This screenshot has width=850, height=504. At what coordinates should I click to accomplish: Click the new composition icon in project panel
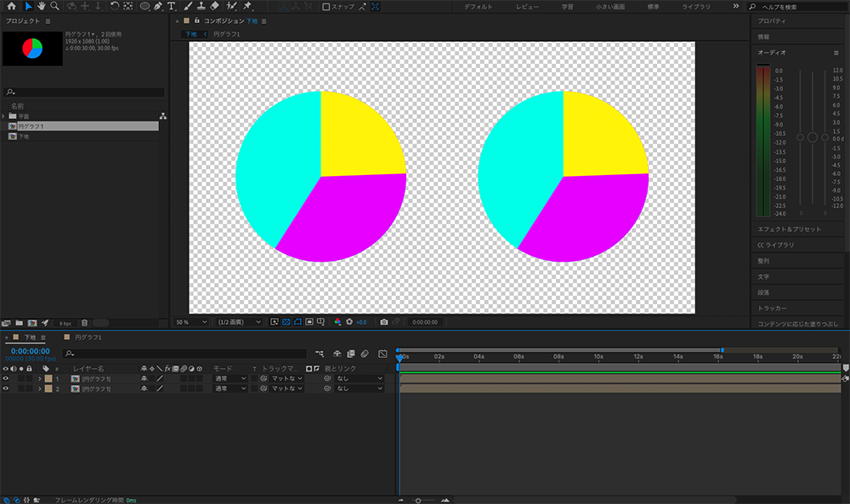click(32, 323)
